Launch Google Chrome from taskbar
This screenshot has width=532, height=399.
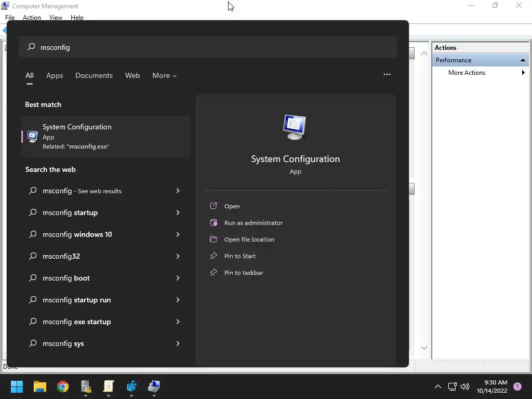click(63, 387)
